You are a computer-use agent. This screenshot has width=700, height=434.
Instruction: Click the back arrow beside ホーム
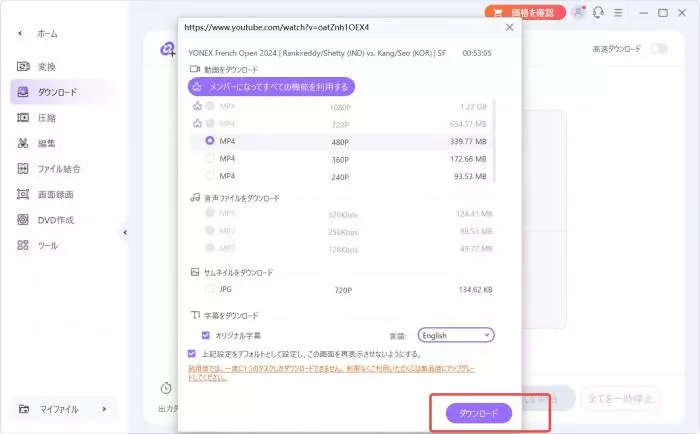(x=20, y=33)
